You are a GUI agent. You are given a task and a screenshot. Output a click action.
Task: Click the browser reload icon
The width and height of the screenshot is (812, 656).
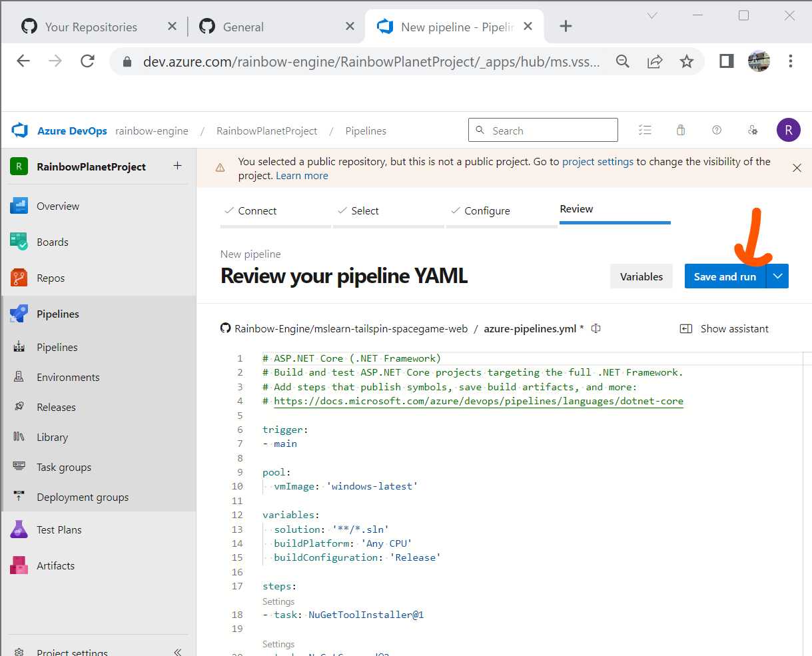click(x=87, y=61)
